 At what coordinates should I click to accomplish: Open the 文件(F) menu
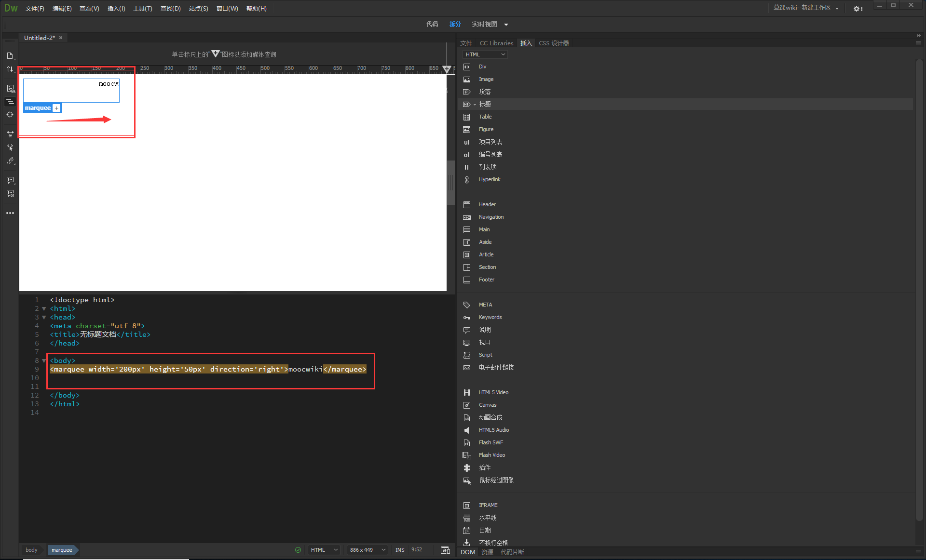[35, 9]
